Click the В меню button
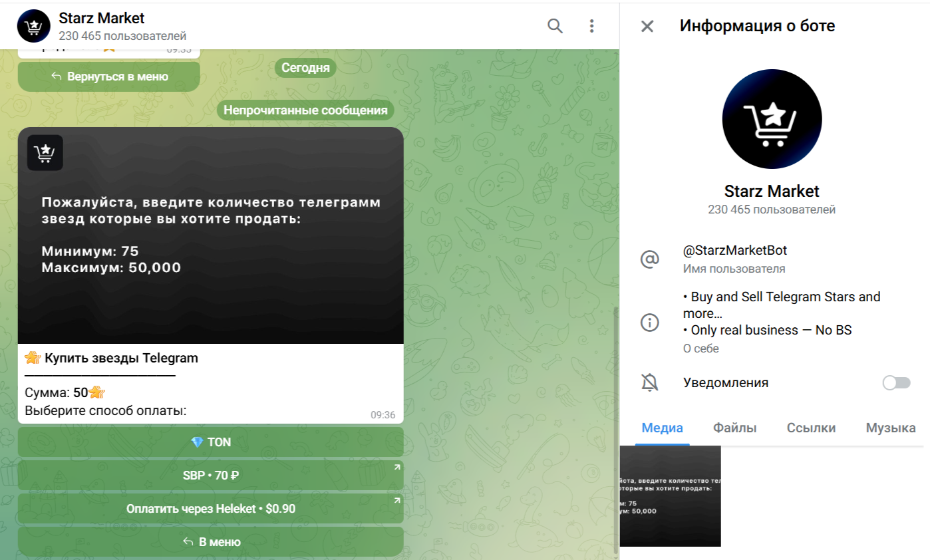Screen dimensions: 930x560 [x=210, y=542]
